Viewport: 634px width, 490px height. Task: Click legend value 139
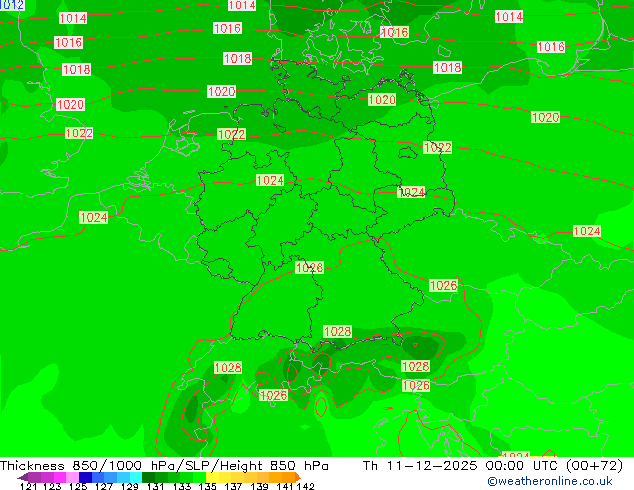(x=259, y=486)
